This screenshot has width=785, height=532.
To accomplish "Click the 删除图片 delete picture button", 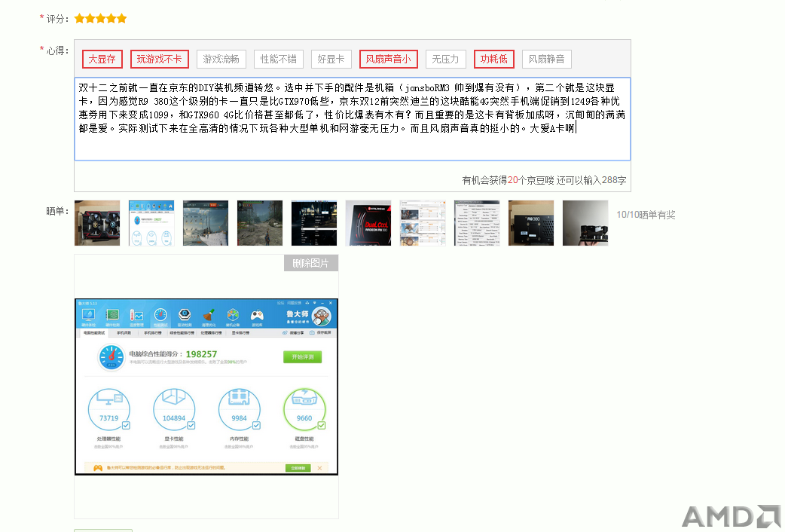I will pyautogui.click(x=311, y=263).
